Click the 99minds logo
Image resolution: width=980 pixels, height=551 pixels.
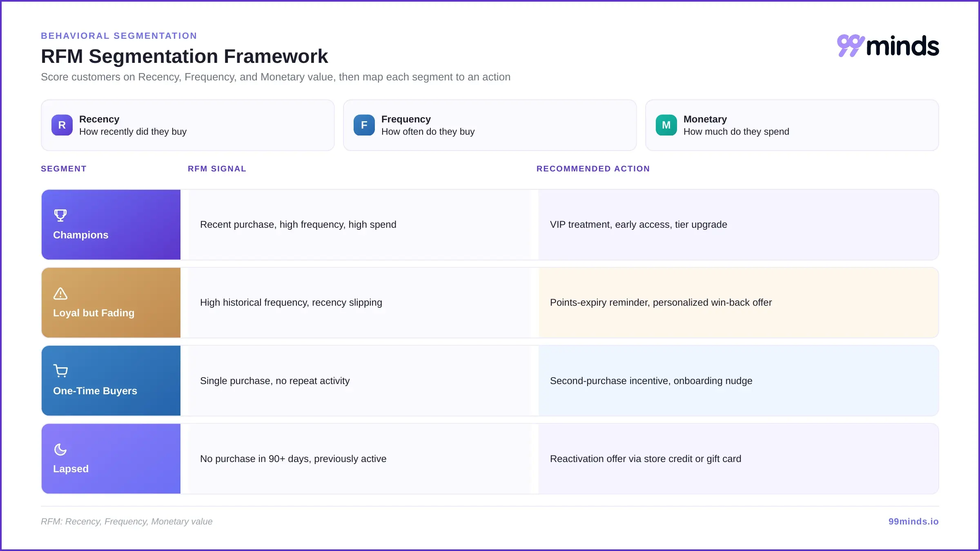pos(888,46)
